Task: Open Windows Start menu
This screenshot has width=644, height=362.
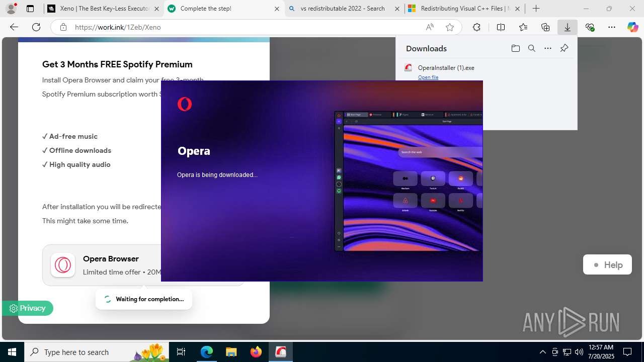Action: [12, 352]
